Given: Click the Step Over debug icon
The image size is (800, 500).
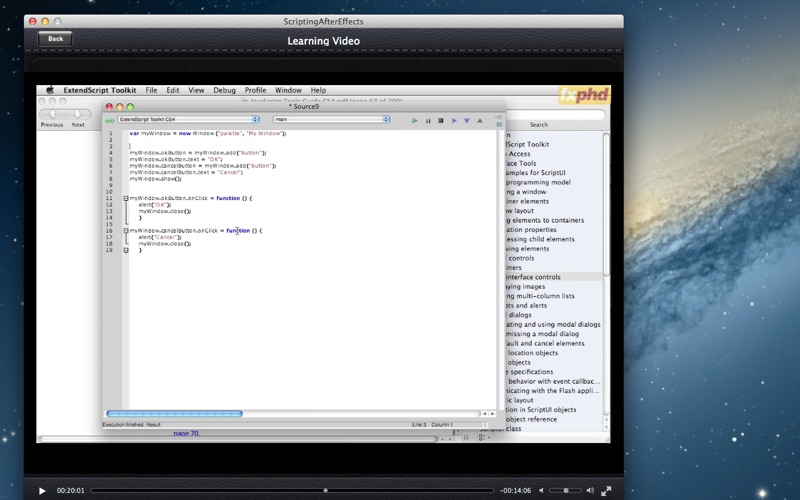Looking at the screenshot, I should [x=454, y=120].
